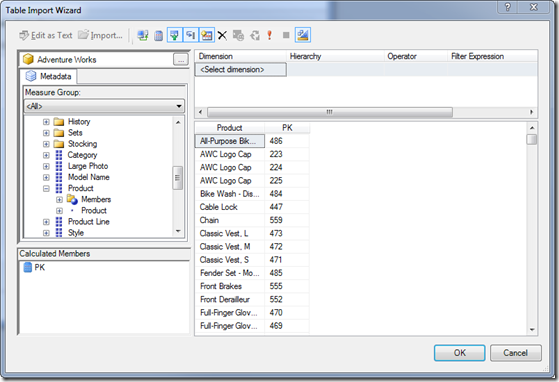This screenshot has width=559, height=382.
Task: Click the Large Photo hierarchy icon
Action: pos(59,166)
